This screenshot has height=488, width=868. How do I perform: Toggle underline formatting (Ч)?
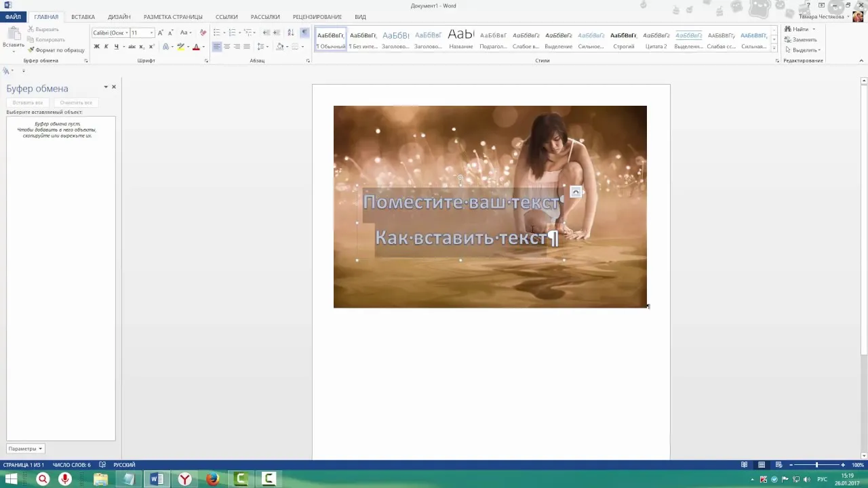pyautogui.click(x=116, y=47)
